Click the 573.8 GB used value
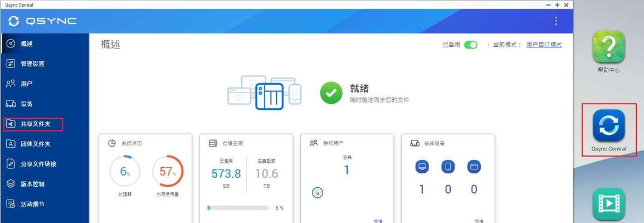 point(226,174)
